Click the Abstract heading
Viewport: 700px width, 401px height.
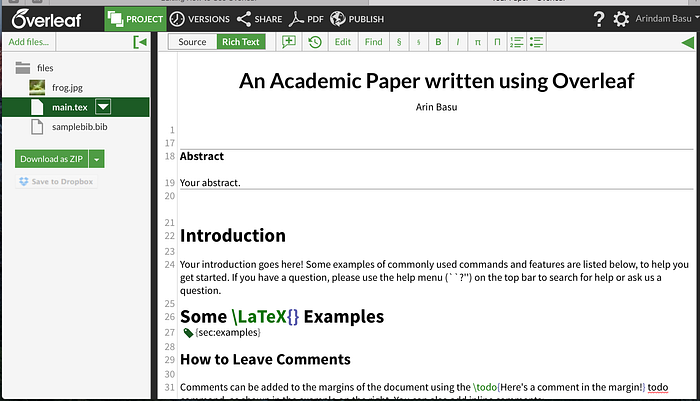[x=202, y=156]
